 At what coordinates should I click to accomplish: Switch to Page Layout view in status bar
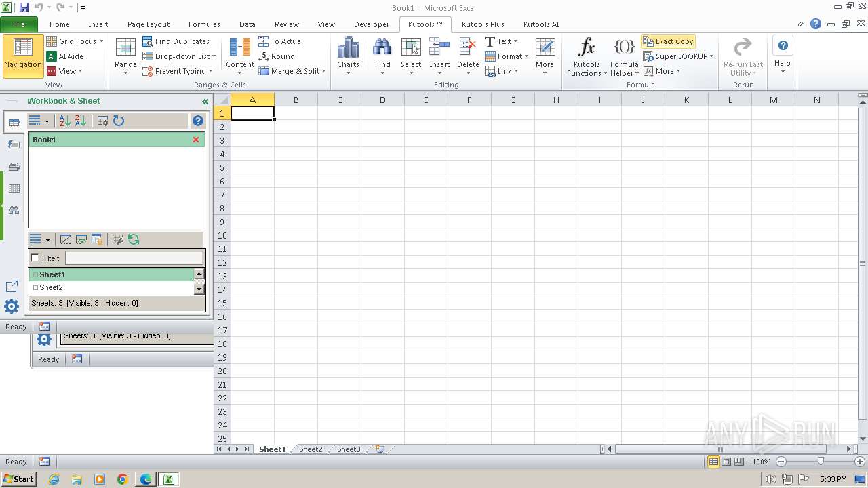coord(726,462)
